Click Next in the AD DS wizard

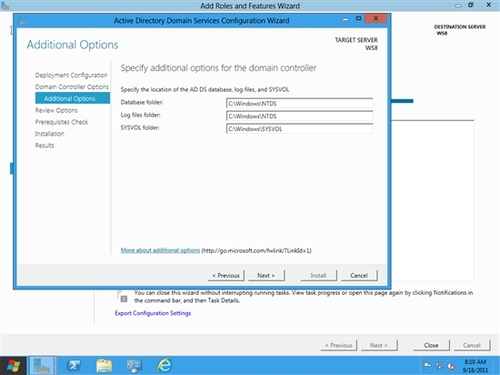pyautogui.click(x=266, y=275)
